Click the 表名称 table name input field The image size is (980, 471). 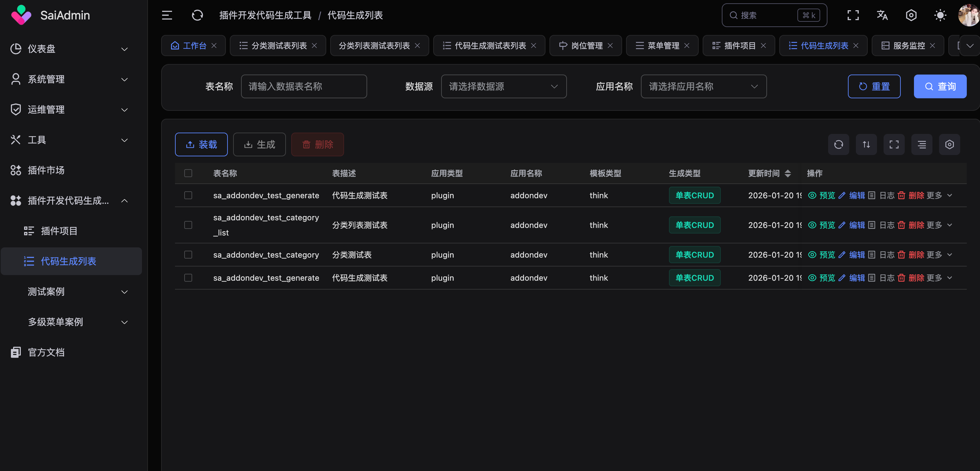(303, 87)
